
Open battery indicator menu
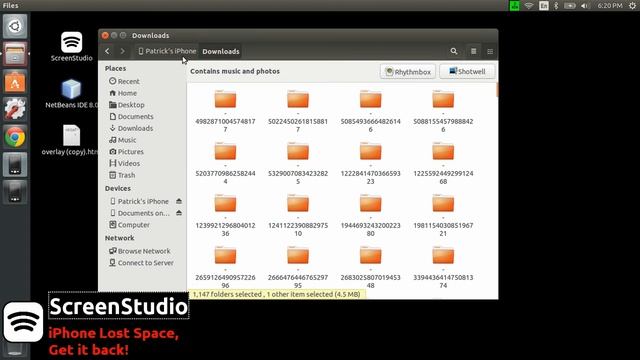coord(570,5)
